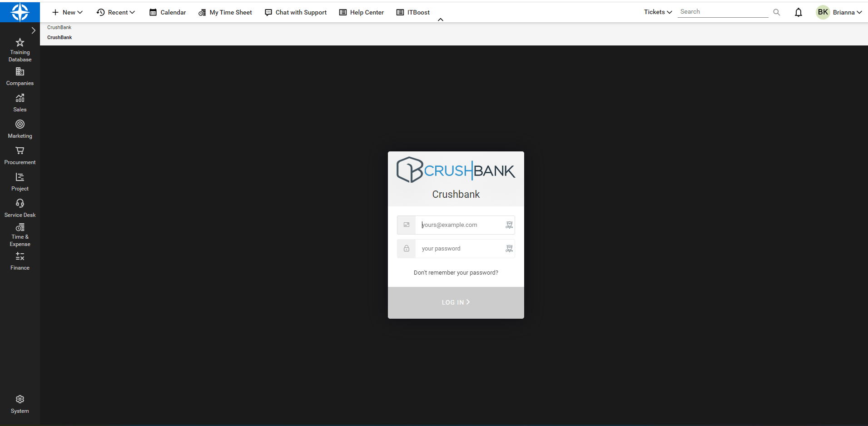The height and width of the screenshot is (426, 868).
Task: Open the Service Desk headset icon
Action: (20, 203)
